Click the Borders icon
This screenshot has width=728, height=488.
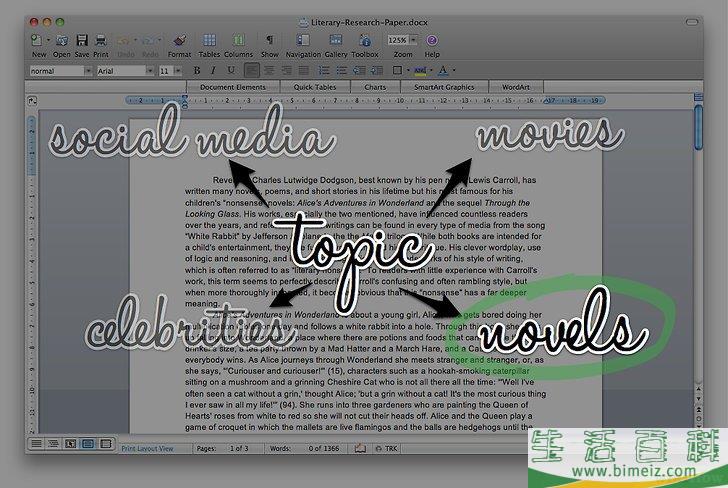(397, 71)
